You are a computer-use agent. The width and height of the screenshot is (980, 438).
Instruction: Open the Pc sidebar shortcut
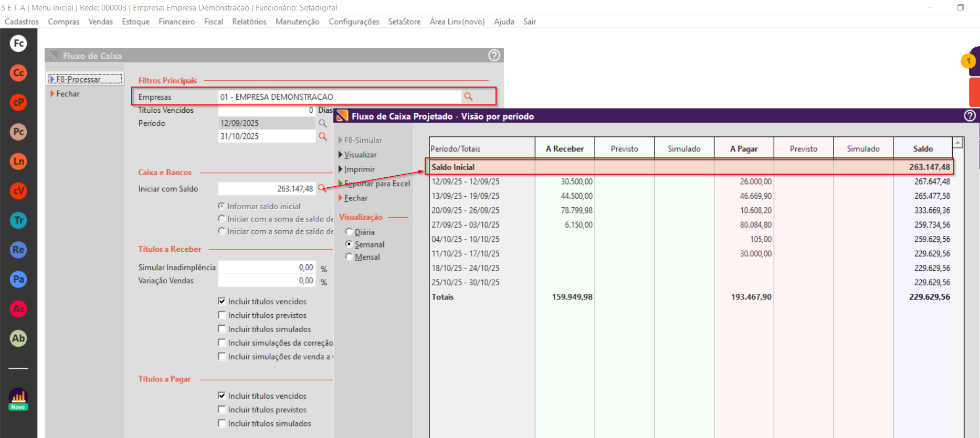[18, 132]
